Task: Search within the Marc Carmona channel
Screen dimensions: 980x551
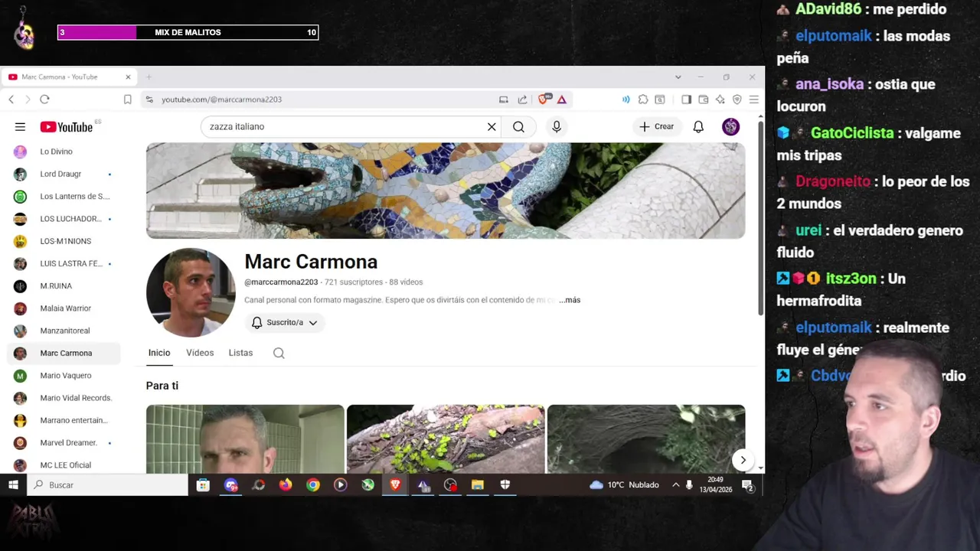Action: click(279, 353)
